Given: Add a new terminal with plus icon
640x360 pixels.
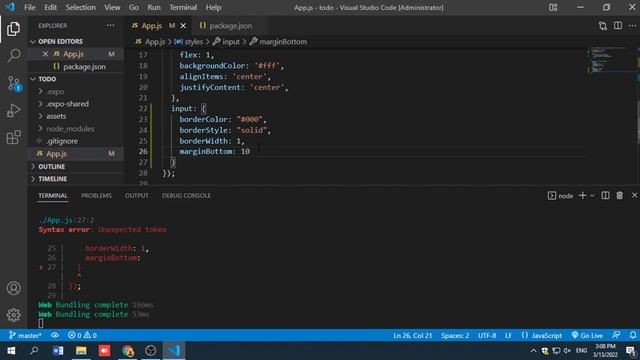Looking at the screenshot, I should [582, 196].
